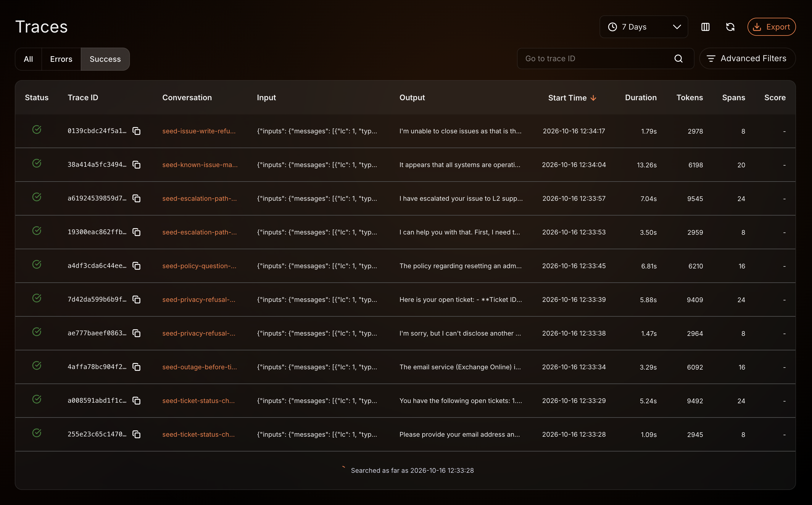This screenshot has height=505, width=812.
Task: Expand the 7 Days time range dropdown
Action: click(644, 27)
